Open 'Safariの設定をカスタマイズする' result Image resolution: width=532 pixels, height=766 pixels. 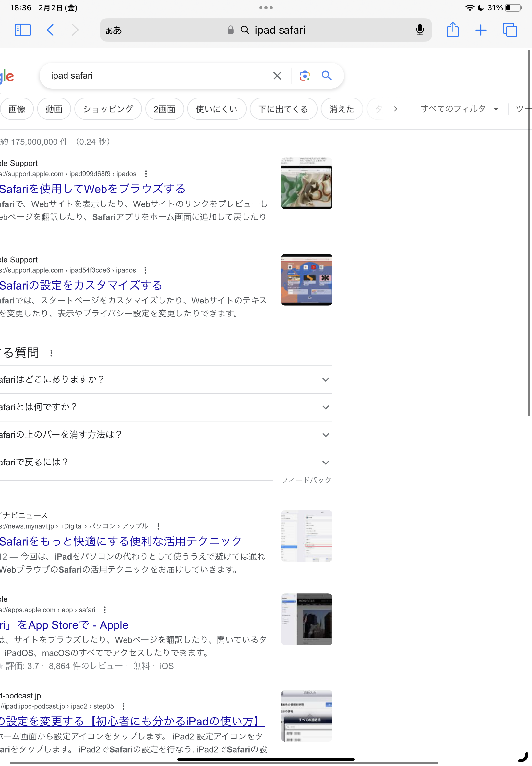tap(81, 285)
